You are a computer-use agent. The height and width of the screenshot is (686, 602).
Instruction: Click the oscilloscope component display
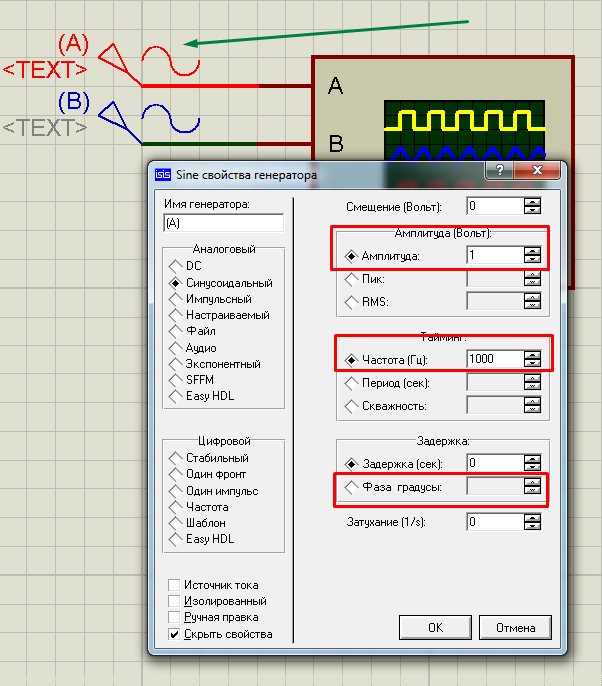[x=464, y=130]
